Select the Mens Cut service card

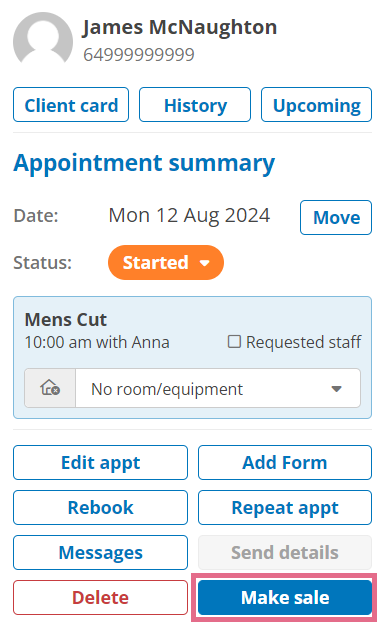click(x=192, y=357)
